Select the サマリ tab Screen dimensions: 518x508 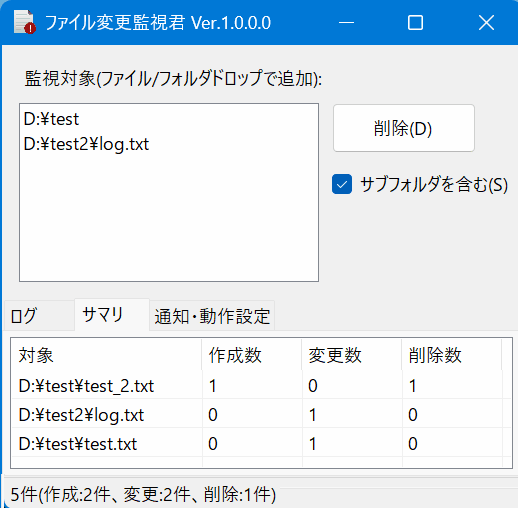[x=112, y=315]
